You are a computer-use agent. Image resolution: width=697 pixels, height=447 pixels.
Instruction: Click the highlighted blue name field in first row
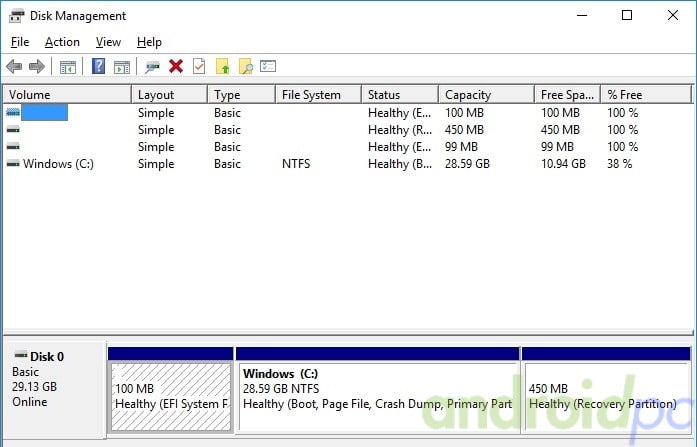click(x=44, y=112)
